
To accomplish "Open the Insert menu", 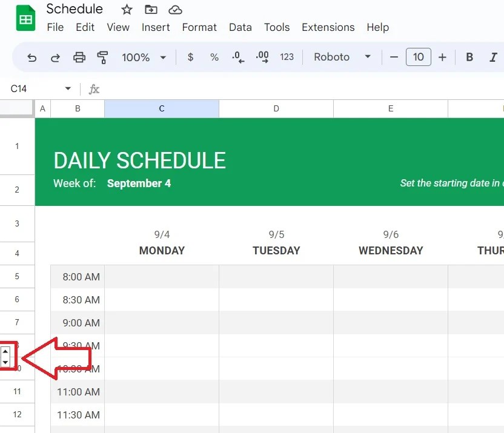I will point(156,27).
